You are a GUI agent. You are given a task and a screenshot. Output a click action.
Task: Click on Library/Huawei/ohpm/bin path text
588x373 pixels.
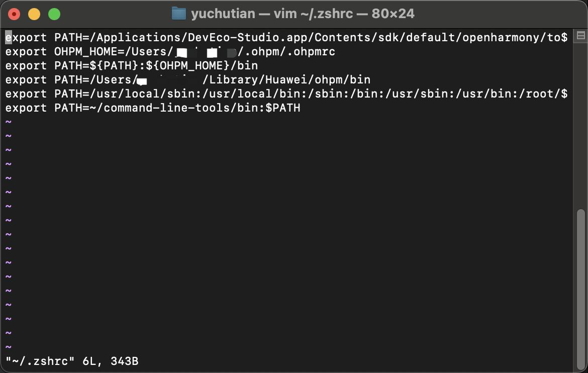coord(290,80)
